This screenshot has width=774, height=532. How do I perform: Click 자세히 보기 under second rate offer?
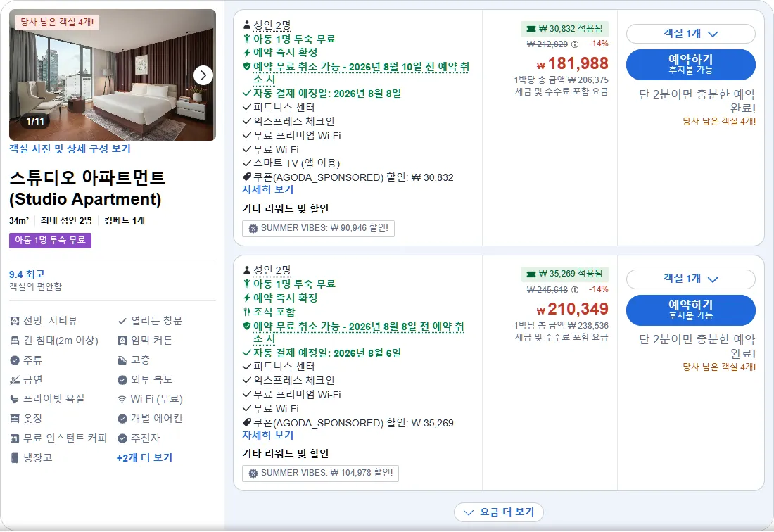tap(267, 436)
